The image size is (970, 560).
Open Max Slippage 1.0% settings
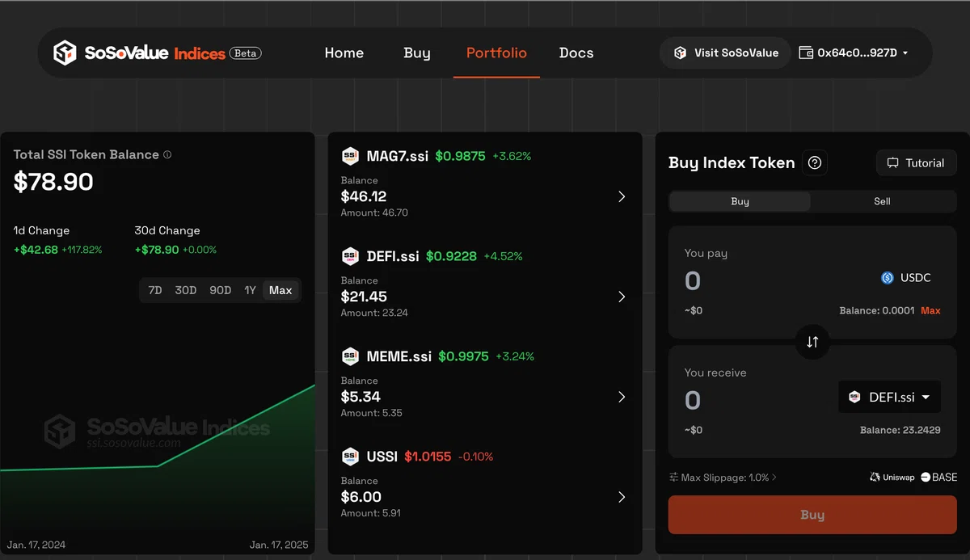[x=723, y=478]
